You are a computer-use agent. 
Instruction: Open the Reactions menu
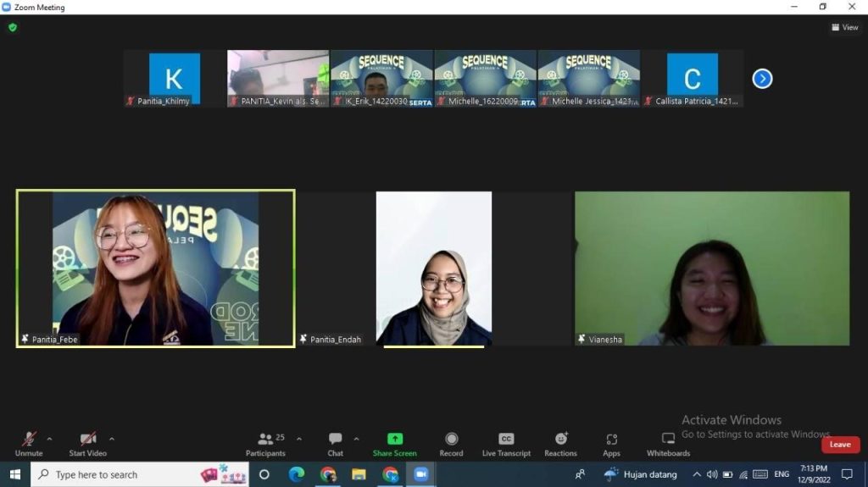[x=560, y=445]
